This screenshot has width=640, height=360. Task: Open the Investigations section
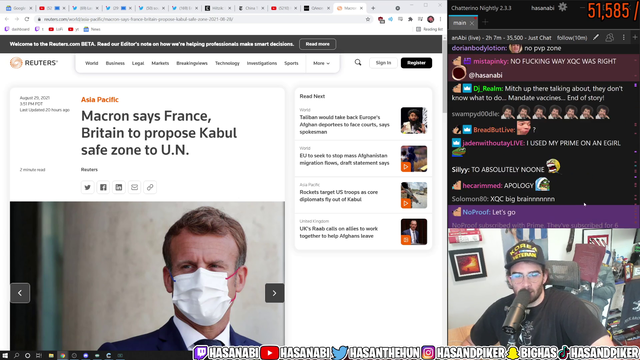pyautogui.click(x=262, y=63)
